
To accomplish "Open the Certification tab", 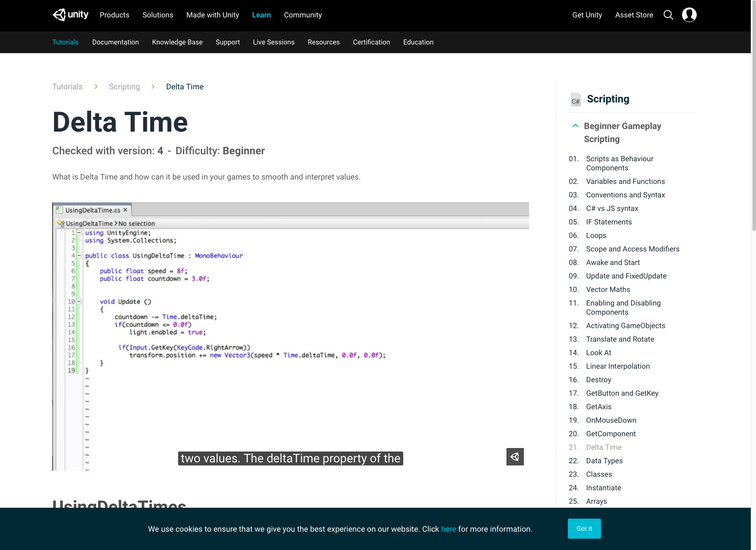I will coord(371,42).
